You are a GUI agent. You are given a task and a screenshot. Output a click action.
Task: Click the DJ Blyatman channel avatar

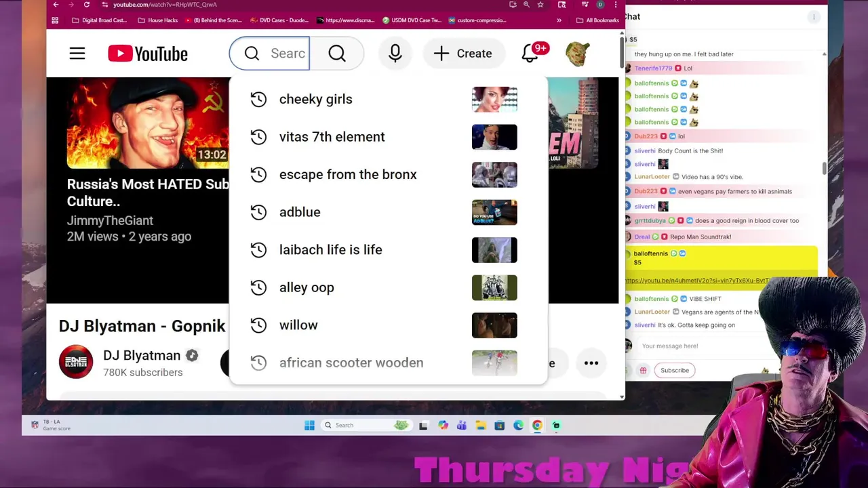point(75,362)
